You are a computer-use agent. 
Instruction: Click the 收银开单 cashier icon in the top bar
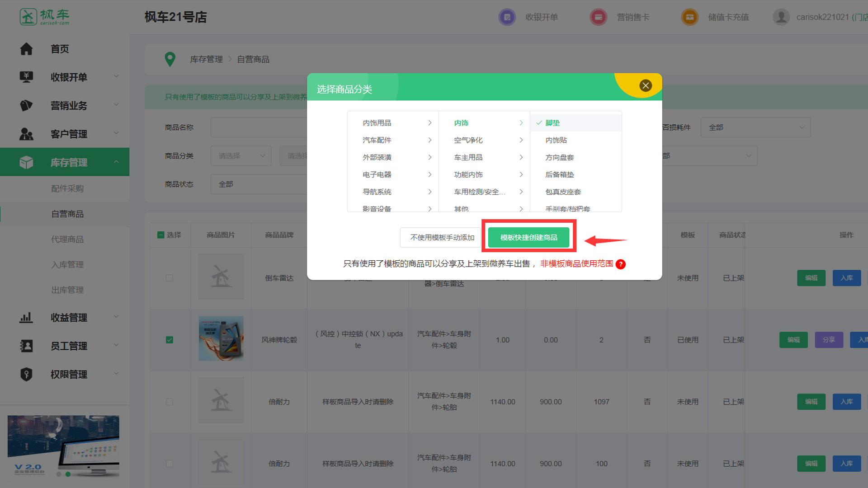507,17
